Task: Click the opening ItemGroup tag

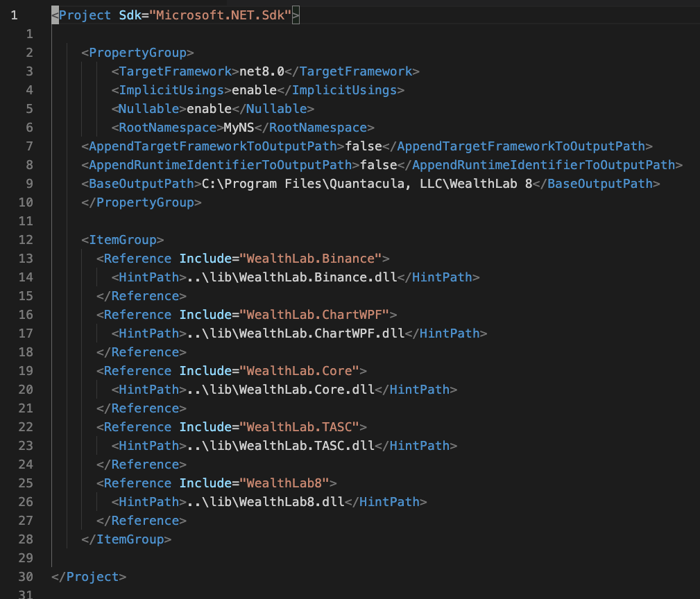Action: (x=122, y=240)
